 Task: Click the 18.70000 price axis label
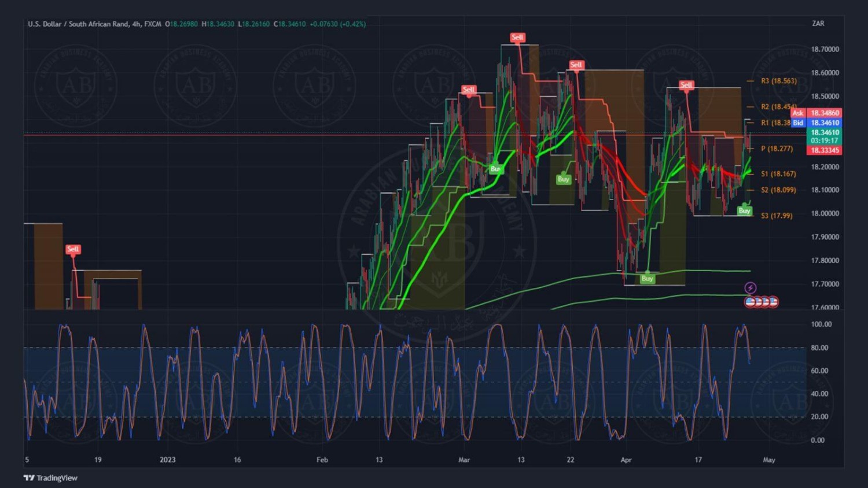tap(825, 49)
